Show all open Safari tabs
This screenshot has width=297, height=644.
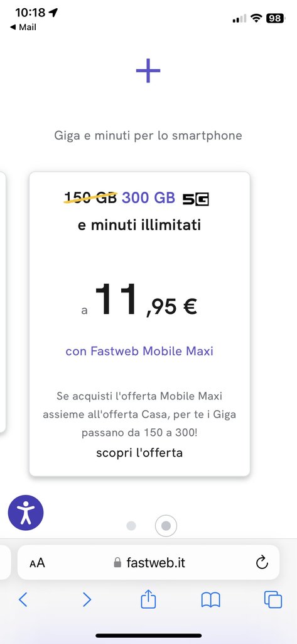273,599
